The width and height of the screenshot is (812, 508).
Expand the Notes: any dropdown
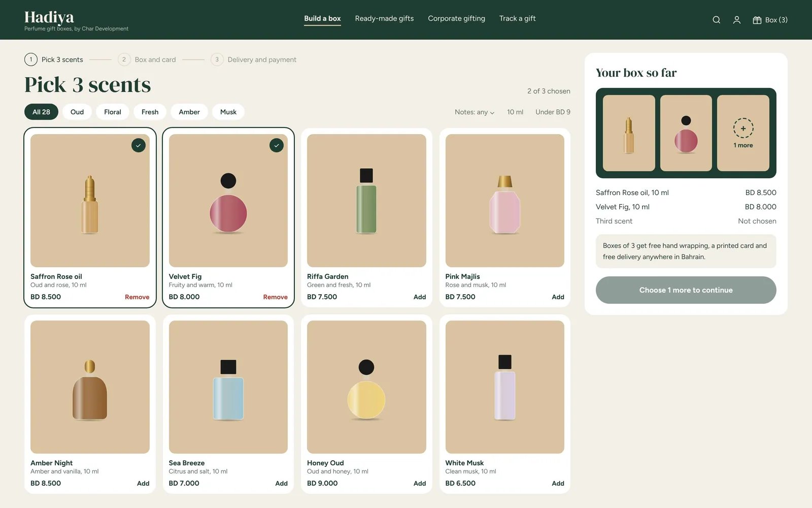[x=475, y=112]
